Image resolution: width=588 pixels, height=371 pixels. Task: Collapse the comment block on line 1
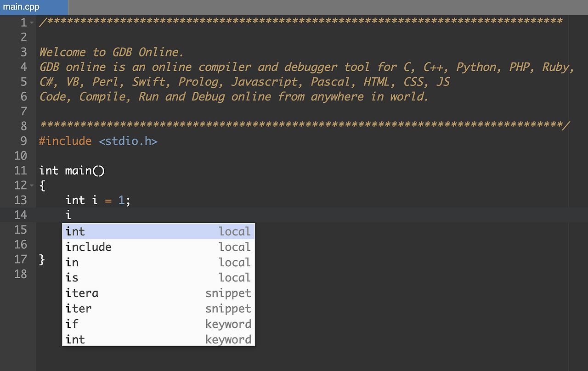click(x=32, y=22)
